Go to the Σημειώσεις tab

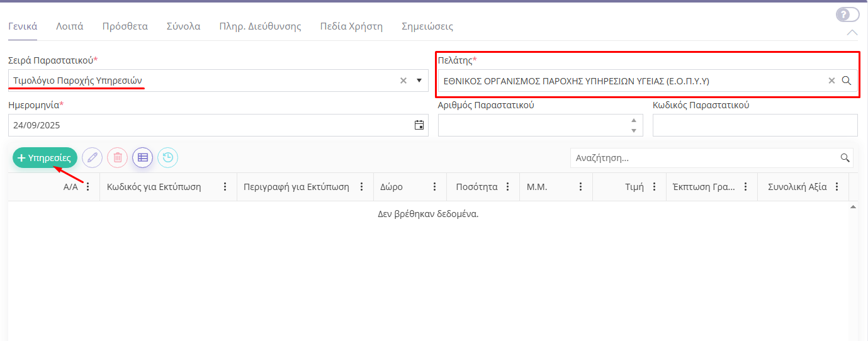pos(427,26)
